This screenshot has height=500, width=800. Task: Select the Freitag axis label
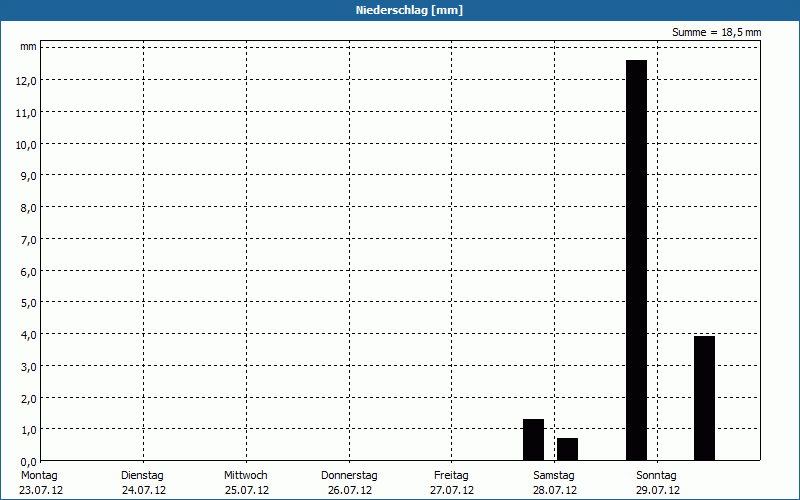[x=451, y=475]
